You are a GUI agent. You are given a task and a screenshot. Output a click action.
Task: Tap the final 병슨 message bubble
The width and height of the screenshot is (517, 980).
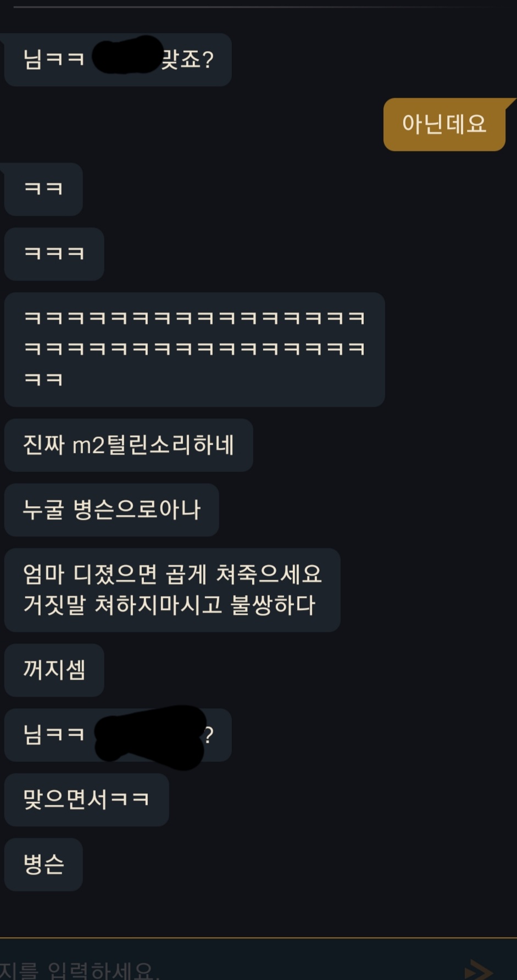click(x=43, y=865)
